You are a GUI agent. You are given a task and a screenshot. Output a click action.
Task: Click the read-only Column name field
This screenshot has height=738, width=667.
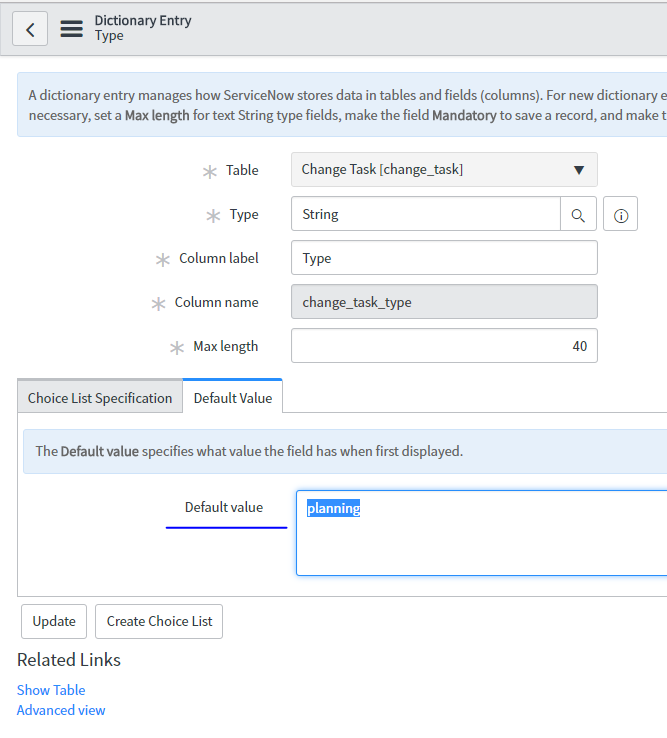coord(444,302)
